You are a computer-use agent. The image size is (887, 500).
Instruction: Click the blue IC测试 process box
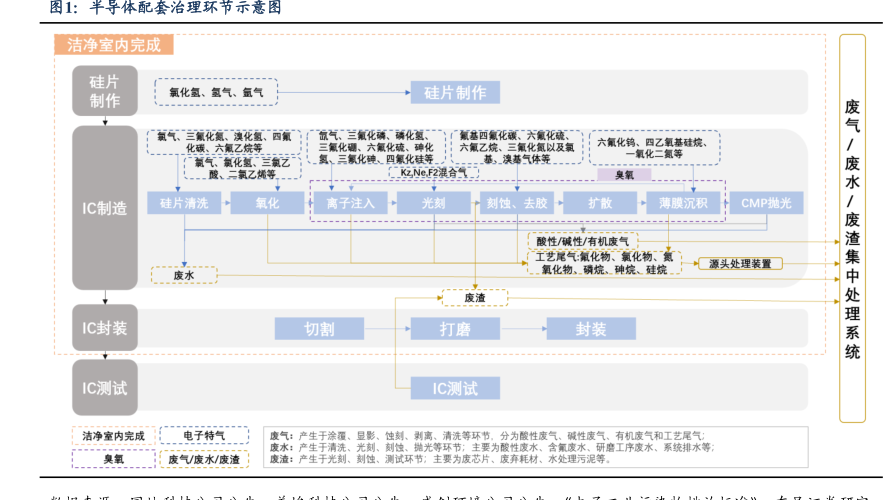[x=454, y=388]
